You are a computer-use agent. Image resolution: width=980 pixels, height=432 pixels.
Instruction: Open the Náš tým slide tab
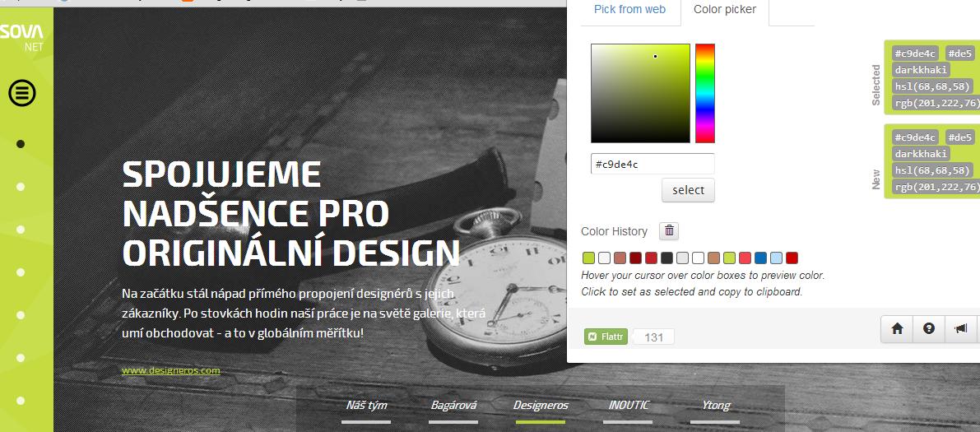[366, 405]
